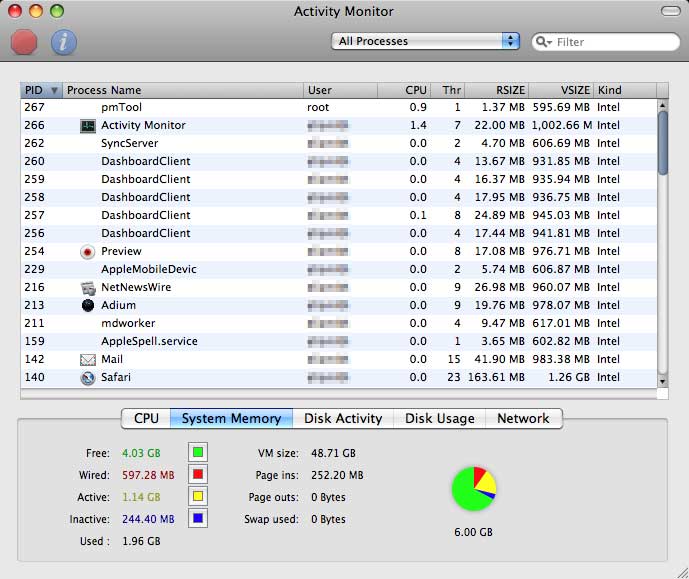Sort by RSIZE column header
The image size is (689, 579).
(497, 90)
